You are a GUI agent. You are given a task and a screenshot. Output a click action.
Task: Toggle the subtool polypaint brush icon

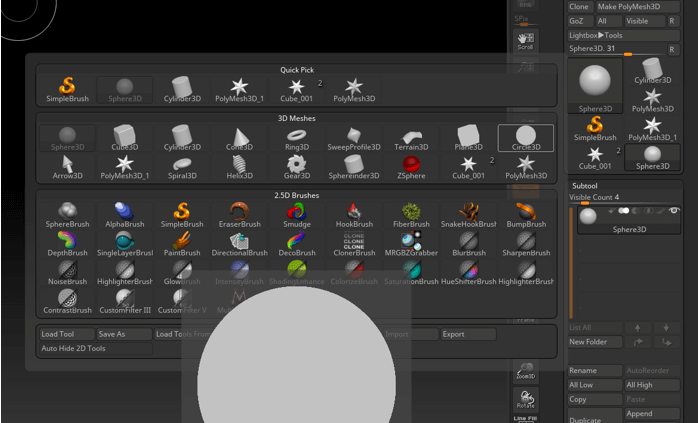click(661, 211)
